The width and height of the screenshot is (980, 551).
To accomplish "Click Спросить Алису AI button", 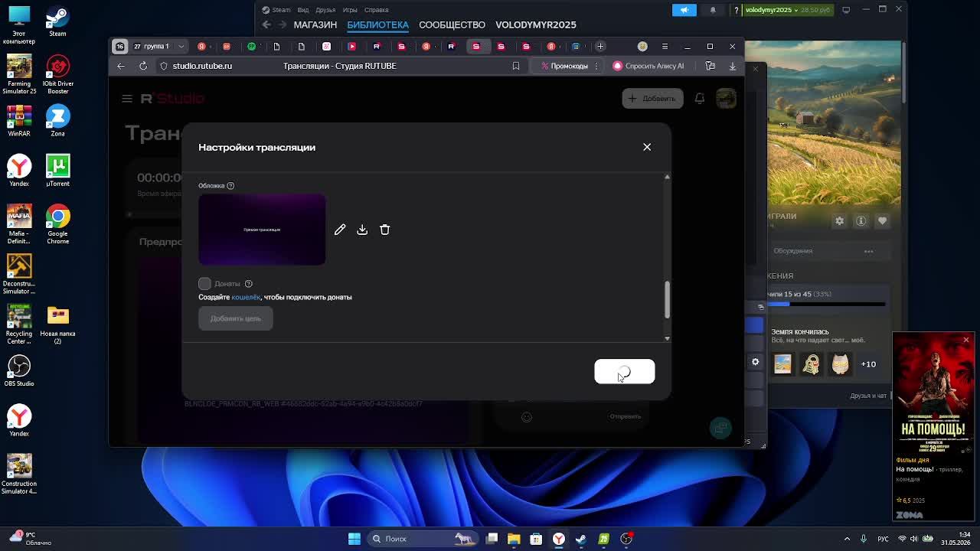I will pos(648,66).
